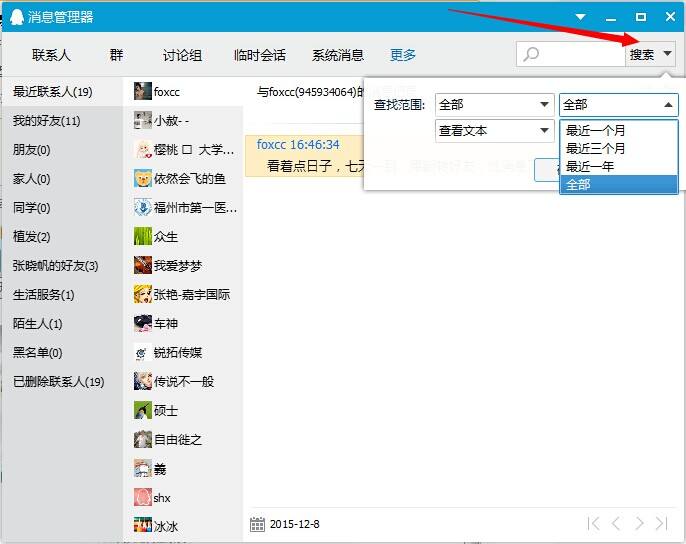
Task: Select highlighted 全部 option in list
Action: tap(619, 184)
